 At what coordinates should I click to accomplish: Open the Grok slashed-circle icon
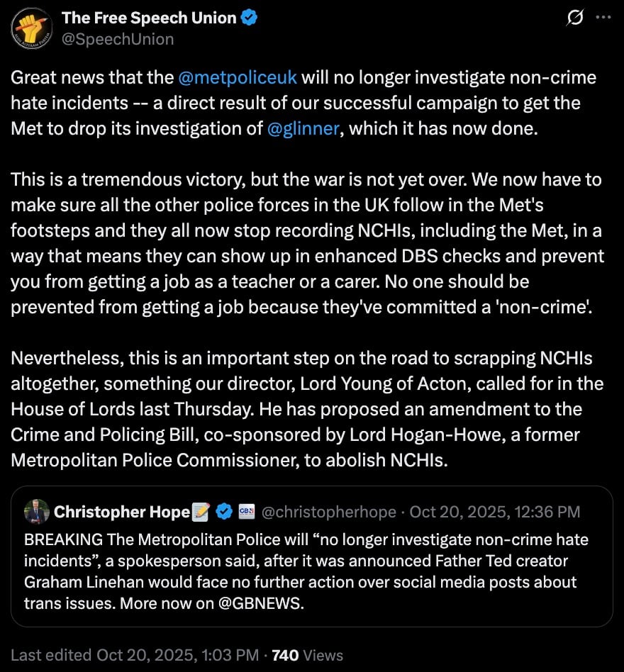[x=574, y=18]
